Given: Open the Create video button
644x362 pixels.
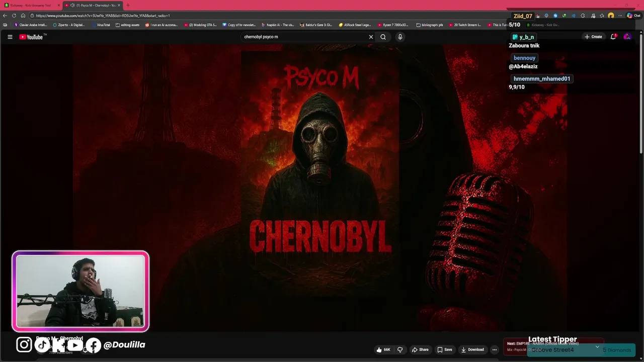Looking at the screenshot, I should [593, 37].
